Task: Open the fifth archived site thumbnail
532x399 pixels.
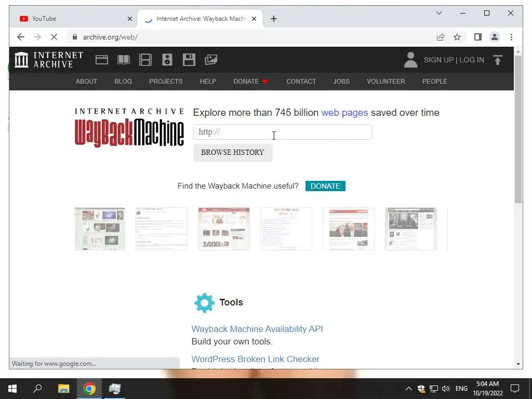Action: point(349,229)
